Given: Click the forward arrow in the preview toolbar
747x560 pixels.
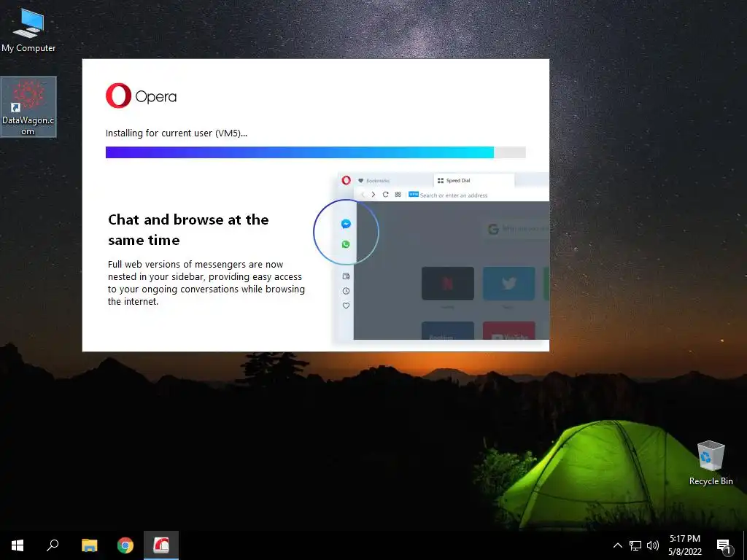Looking at the screenshot, I should 373,194.
